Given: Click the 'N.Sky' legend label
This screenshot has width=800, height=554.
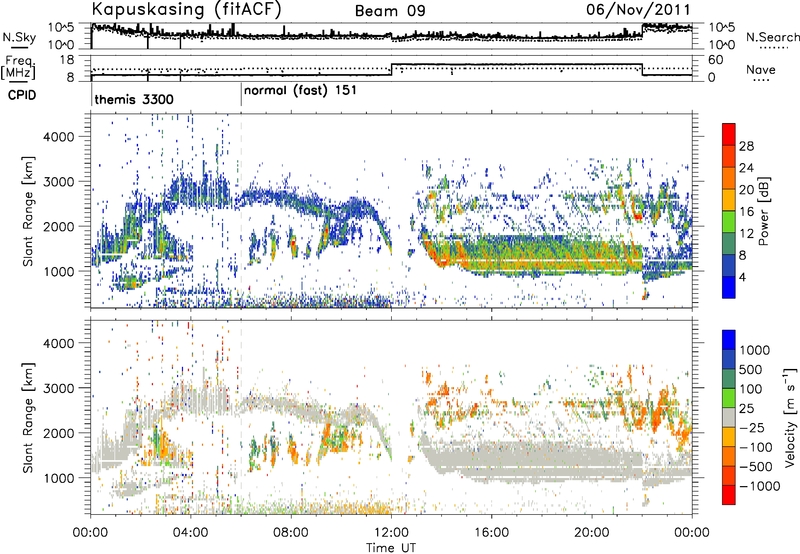Looking at the screenshot, I should pos(19,37).
